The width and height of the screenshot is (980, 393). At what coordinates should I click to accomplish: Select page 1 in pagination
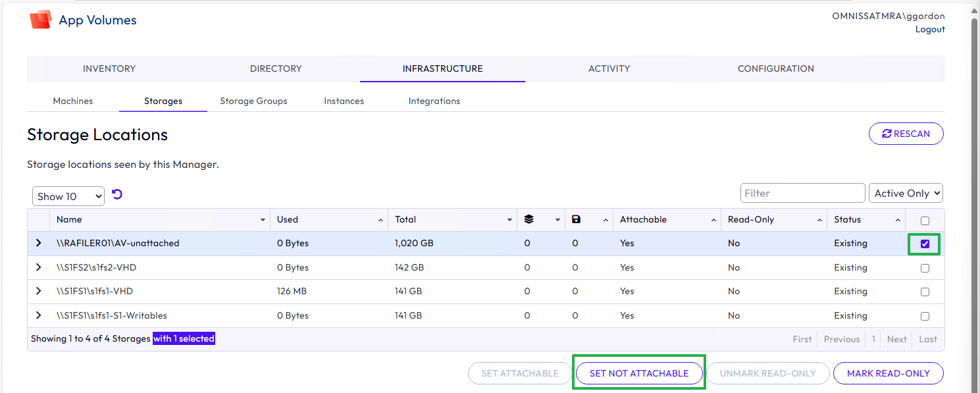click(x=873, y=339)
